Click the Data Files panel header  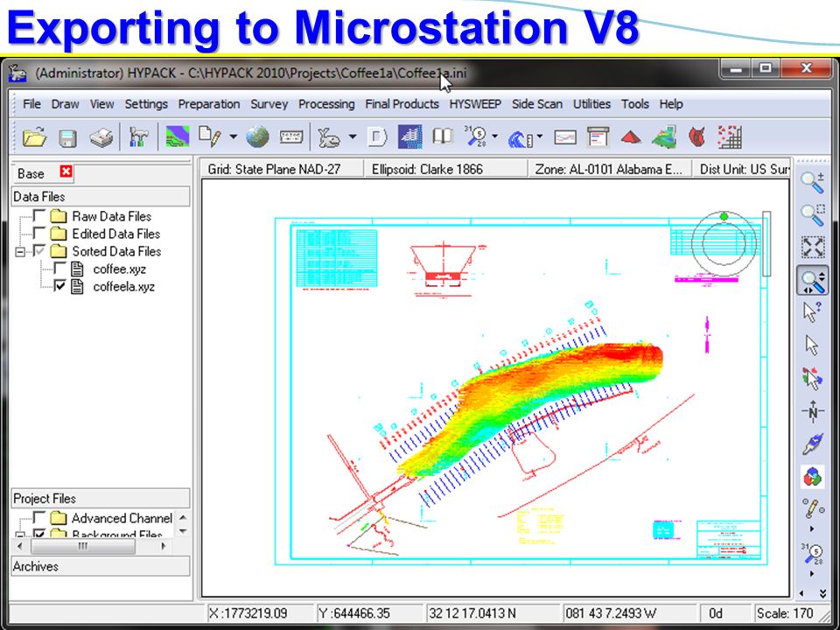pos(101,197)
